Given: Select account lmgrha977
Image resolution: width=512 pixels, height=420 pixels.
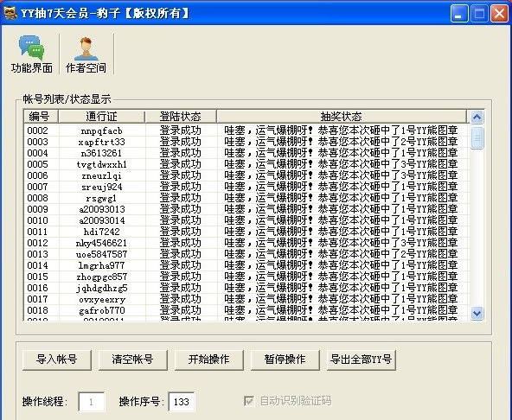Looking at the screenshot, I should [x=101, y=265].
